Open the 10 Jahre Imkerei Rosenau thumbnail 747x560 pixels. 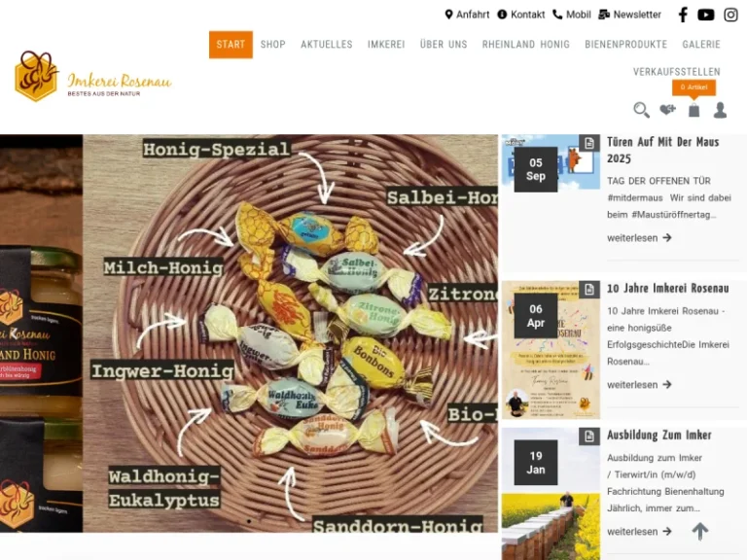[x=551, y=350]
